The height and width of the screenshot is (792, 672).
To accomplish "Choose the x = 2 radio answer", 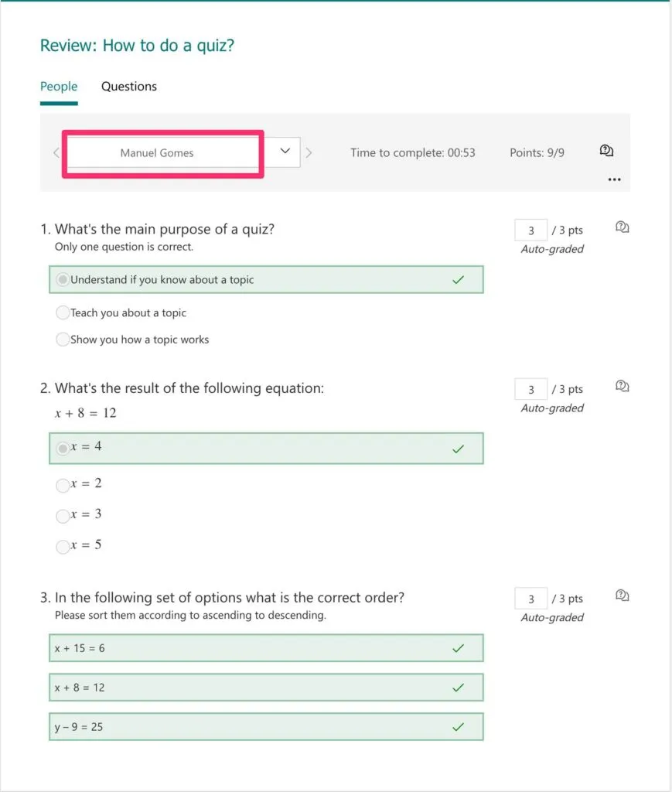I will pos(63,485).
